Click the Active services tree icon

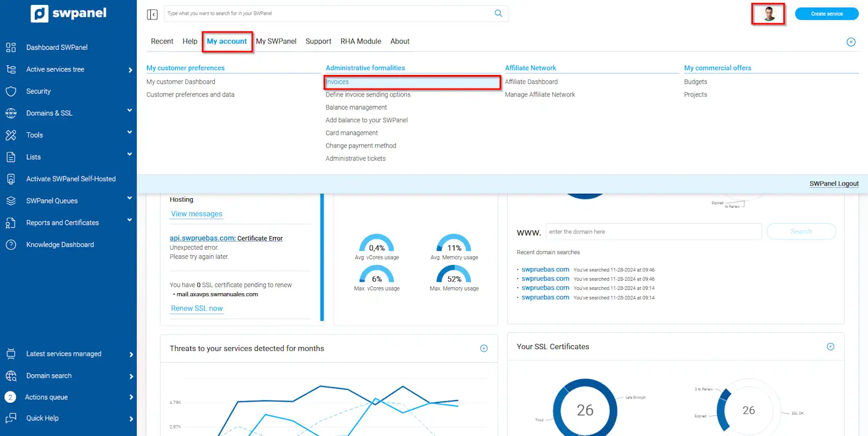pyautogui.click(x=11, y=69)
